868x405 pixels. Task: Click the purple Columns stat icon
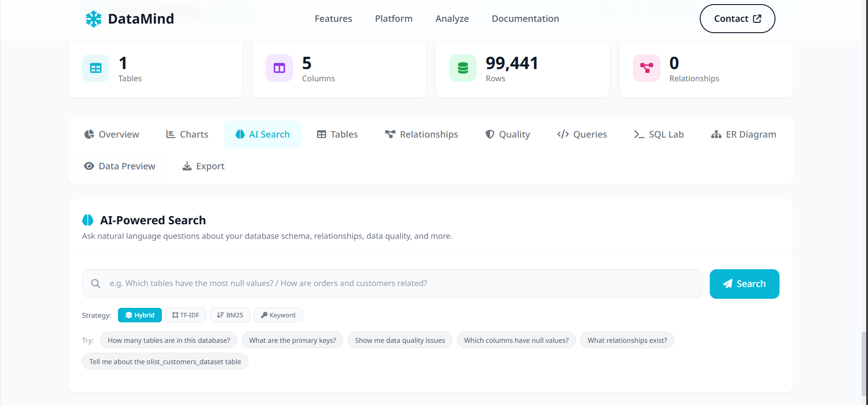[x=279, y=68]
